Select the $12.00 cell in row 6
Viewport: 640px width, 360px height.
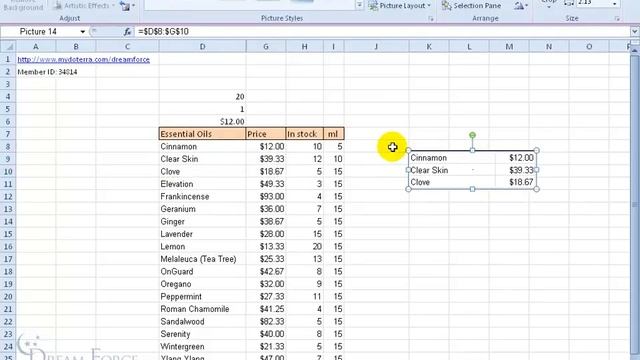(202, 122)
